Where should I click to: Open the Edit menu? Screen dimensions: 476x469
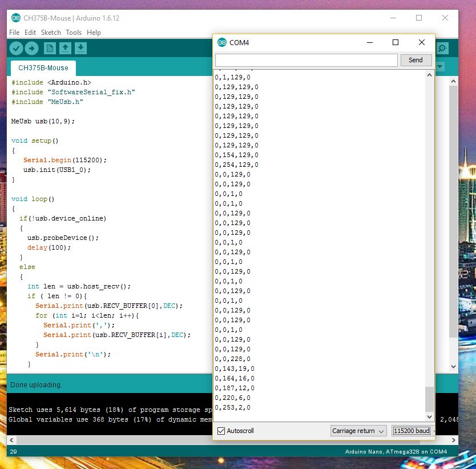click(x=30, y=33)
